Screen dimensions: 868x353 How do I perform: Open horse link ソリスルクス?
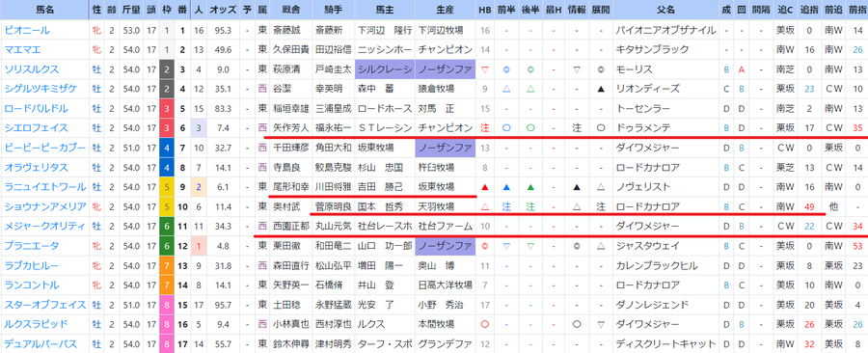(x=32, y=69)
